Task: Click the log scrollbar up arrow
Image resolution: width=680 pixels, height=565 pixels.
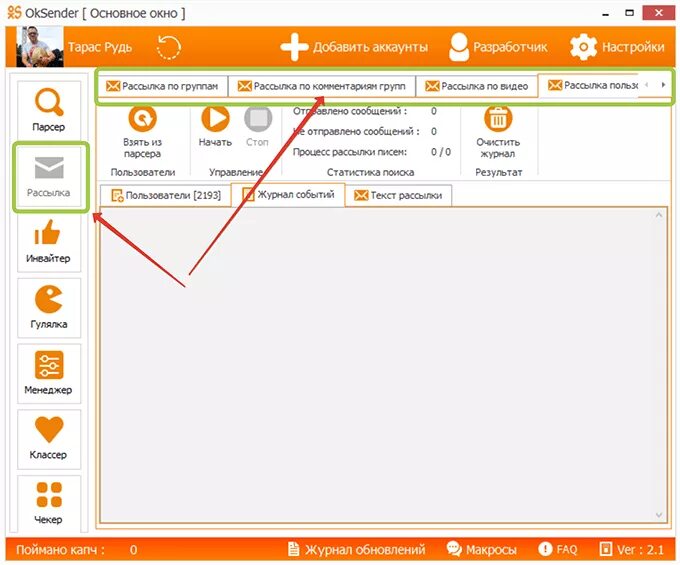Action: [x=659, y=215]
